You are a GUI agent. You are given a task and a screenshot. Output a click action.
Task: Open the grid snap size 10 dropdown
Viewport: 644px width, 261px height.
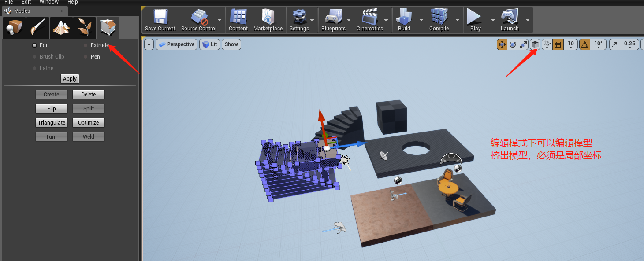(571, 44)
